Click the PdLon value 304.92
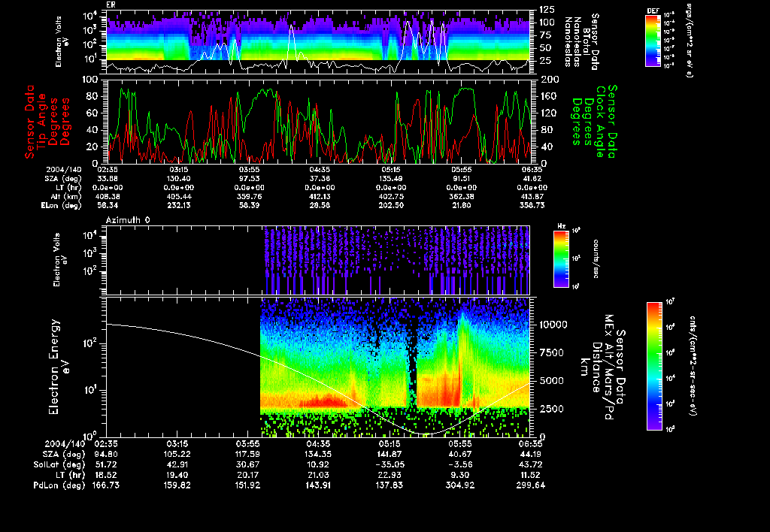The image size is (770, 532). (459, 485)
